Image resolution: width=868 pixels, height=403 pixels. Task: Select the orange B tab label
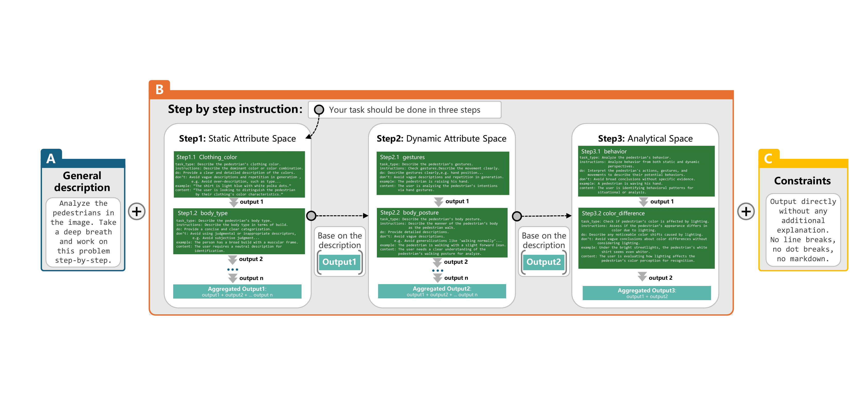[159, 89]
